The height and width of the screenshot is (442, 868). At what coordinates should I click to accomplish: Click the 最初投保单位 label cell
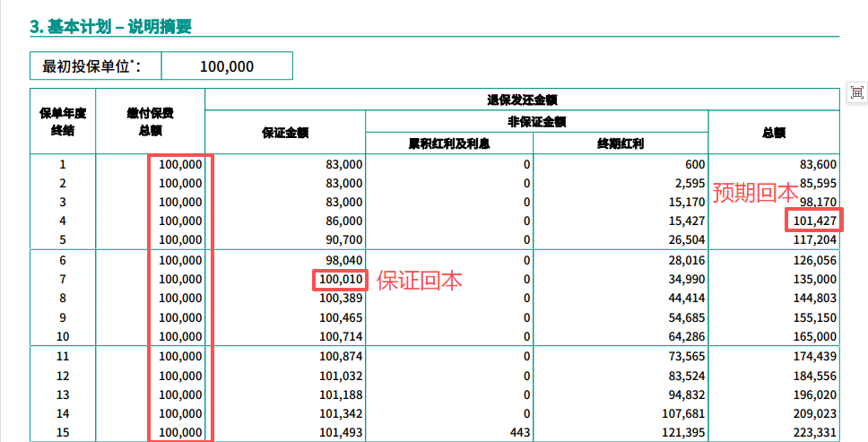(x=96, y=66)
